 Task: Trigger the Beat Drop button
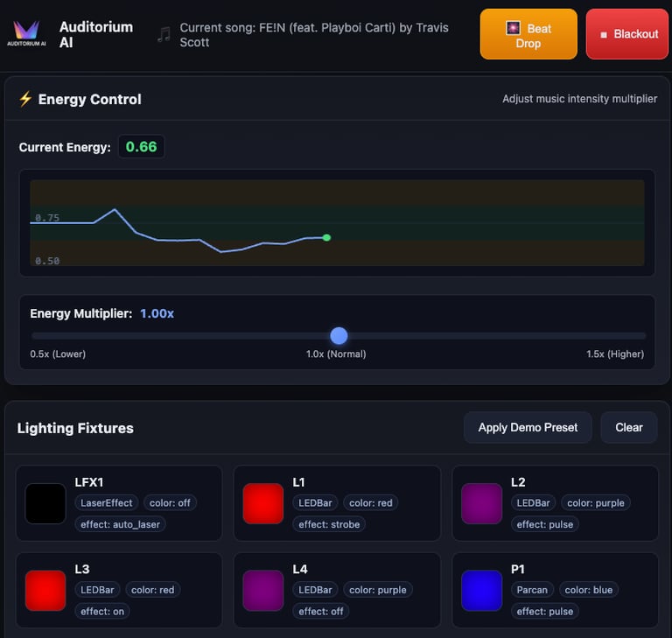point(528,34)
